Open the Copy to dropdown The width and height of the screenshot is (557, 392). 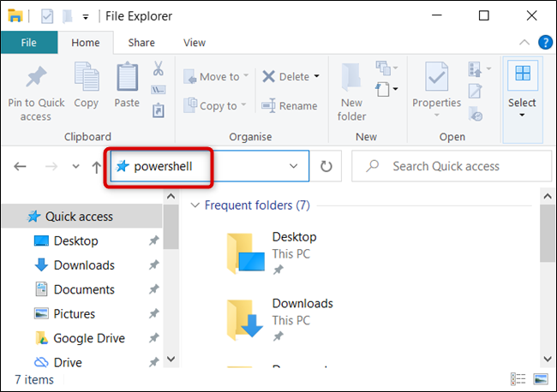click(x=243, y=105)
